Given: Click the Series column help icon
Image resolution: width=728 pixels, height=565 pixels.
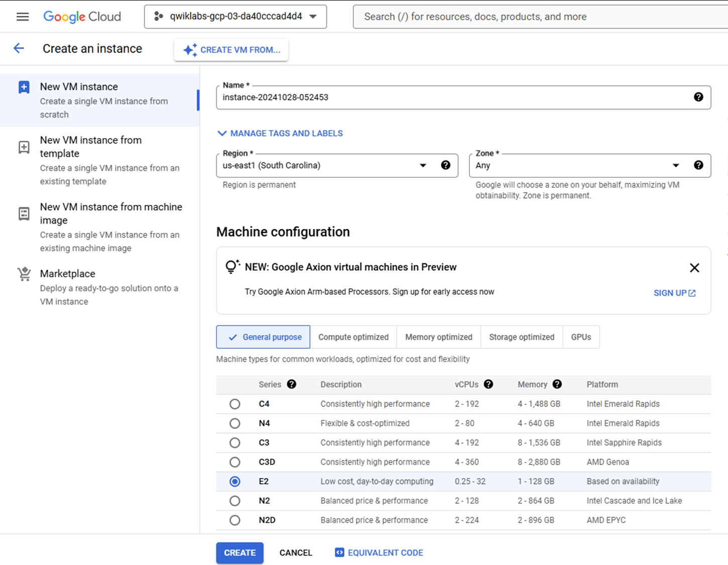Looking at the screenshot, I should point(291,384).
